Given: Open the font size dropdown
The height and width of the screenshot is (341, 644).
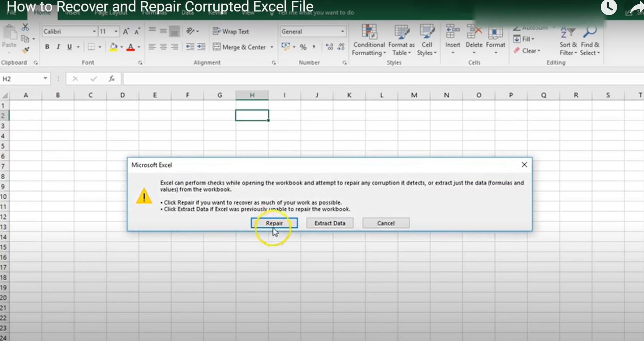Looking at the screenshot, I should coord(116,32).
